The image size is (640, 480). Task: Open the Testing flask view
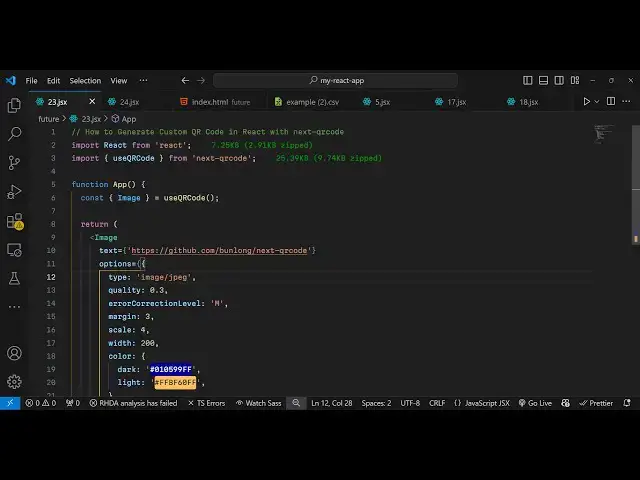click(14, 279)
